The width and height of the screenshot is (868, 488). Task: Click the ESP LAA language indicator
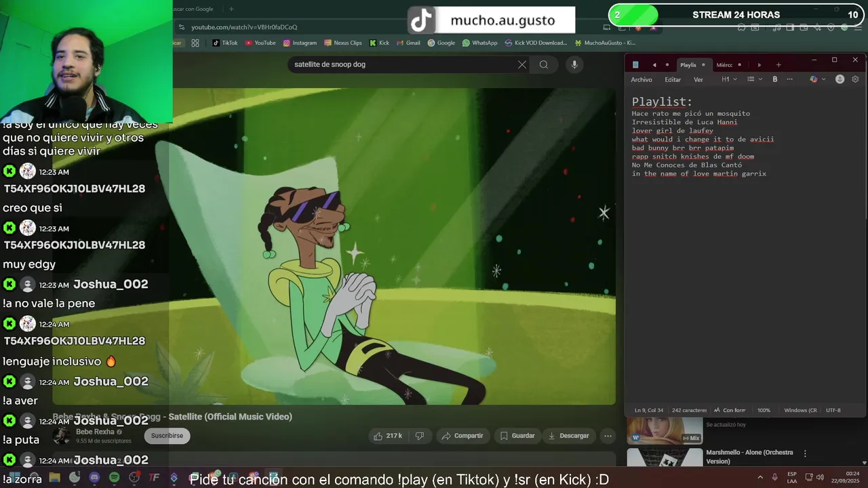coord(792,477)
